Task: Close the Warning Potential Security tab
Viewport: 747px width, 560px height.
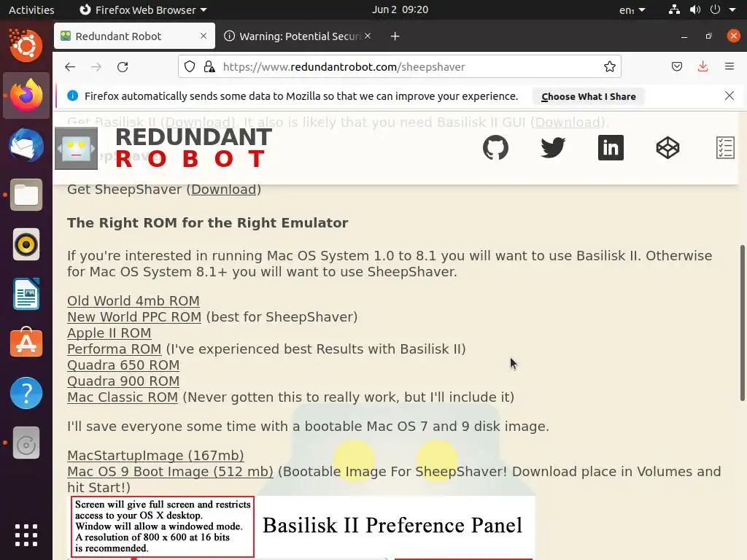Action: tap(368, 36)
